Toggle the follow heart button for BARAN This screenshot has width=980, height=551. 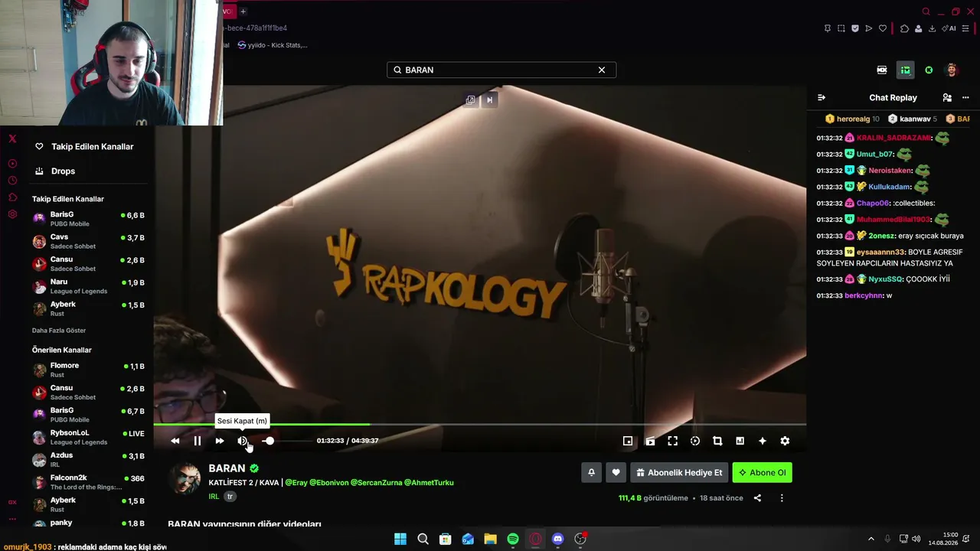click(x=616, y=473)
